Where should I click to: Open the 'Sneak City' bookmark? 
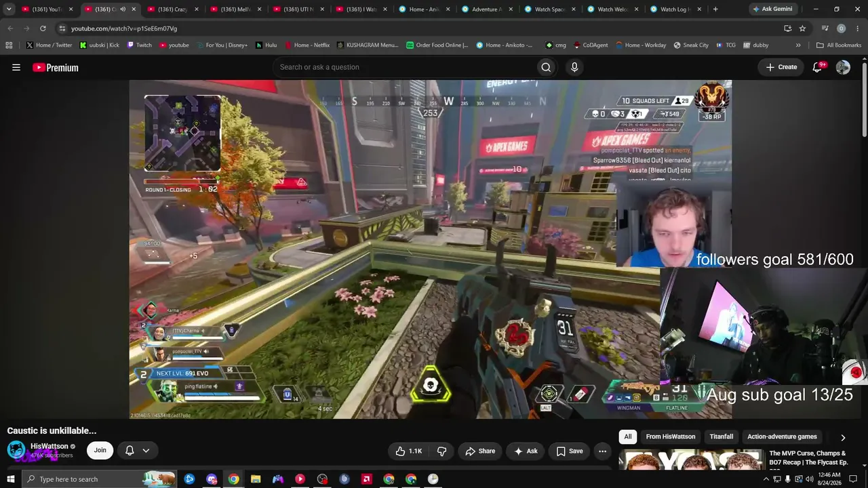[691, 45]
